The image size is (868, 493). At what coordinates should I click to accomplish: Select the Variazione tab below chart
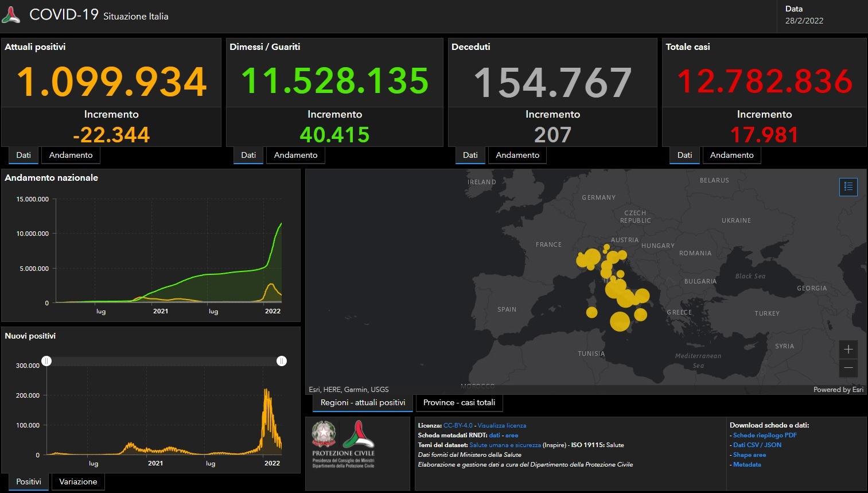(x=78, y=482)
